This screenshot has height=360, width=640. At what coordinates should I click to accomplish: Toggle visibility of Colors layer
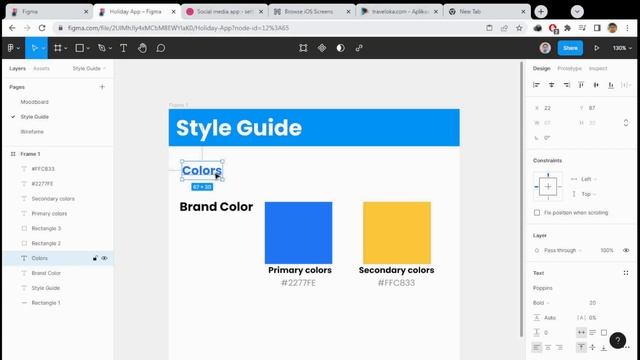pyautogui.click(x=104, y=258)
